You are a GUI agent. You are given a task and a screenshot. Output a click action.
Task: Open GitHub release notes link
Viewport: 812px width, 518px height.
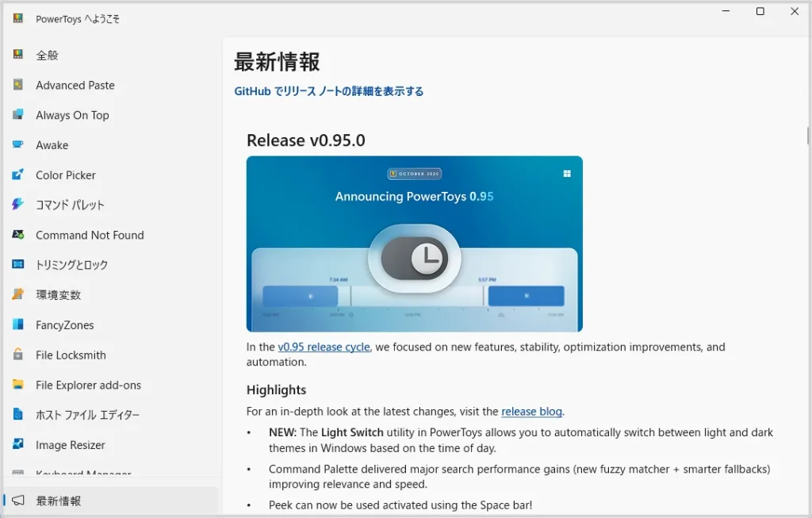[x=328, y=91]
